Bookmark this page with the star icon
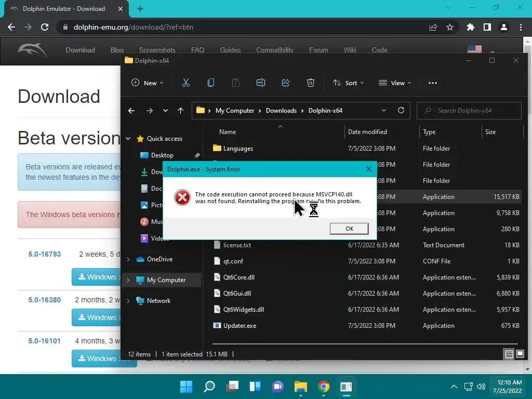Viewport: 532px width, 399px height. pyautogui.click(x=450, y=27)
